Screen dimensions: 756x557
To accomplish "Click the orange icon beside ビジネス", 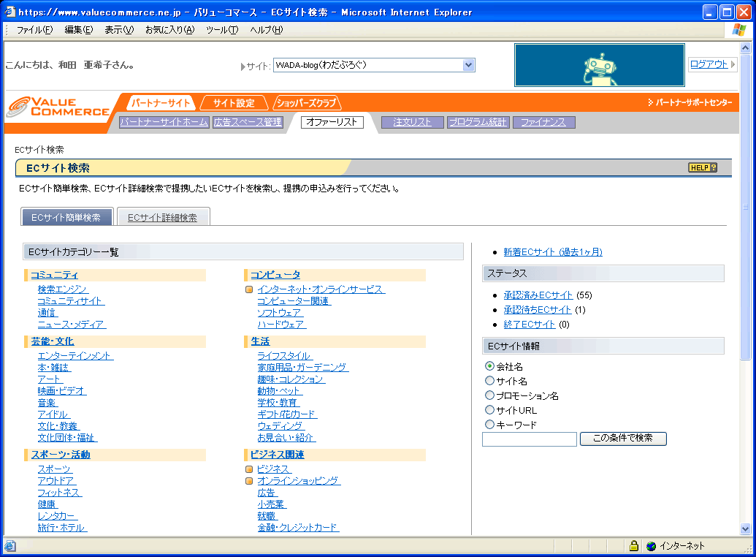I will pos(249,469).
